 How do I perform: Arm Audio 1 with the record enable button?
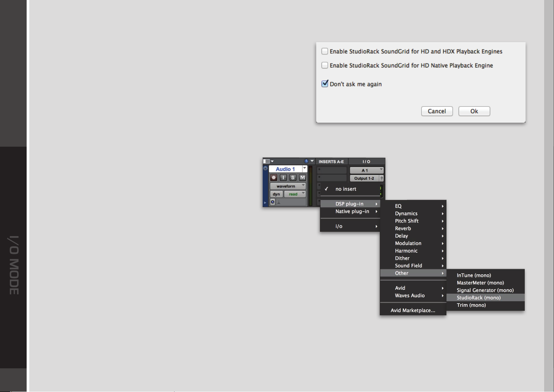pyautogui.click(x=274, y=178)
